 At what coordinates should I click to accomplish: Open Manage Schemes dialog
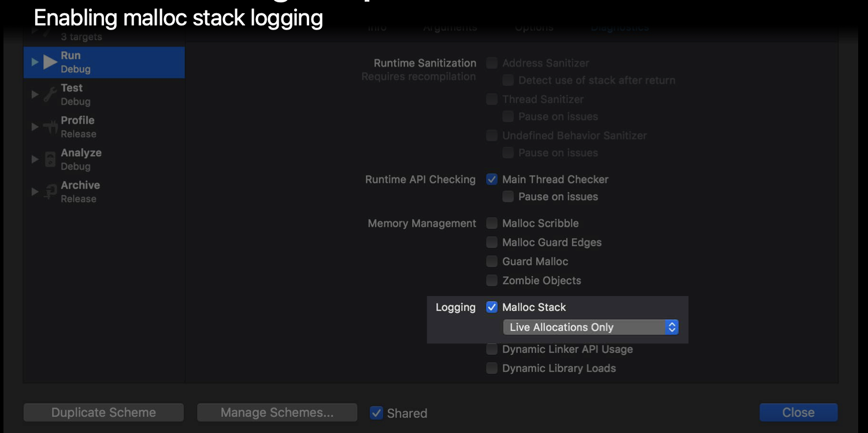click(x=277, y=413)
